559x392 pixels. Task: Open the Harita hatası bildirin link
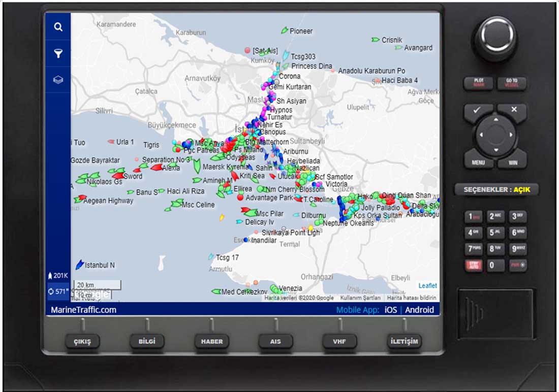412,298
